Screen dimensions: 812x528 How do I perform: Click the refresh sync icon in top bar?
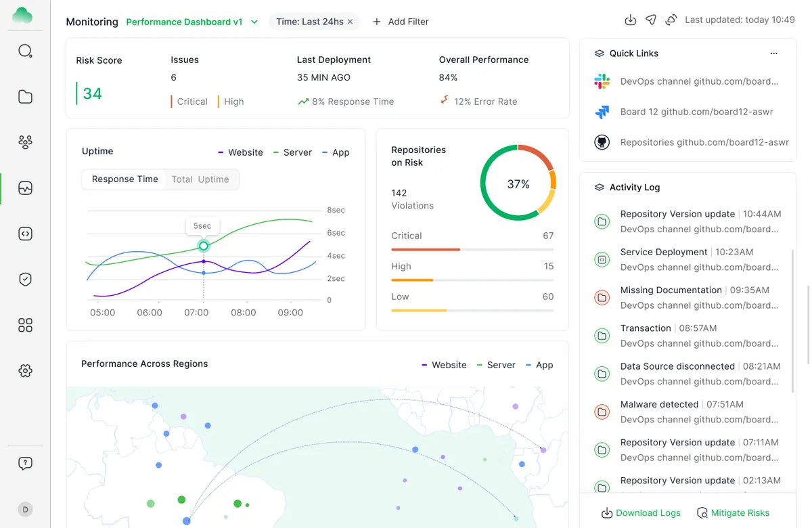click(671, 20)
